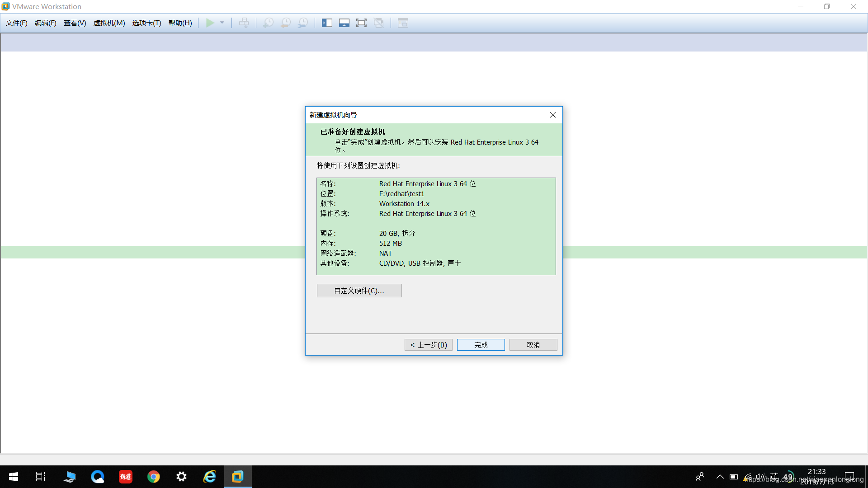This screenshot has height=488, width=868.
Task: Click the 完成 finish button
Action: [481, 345]
